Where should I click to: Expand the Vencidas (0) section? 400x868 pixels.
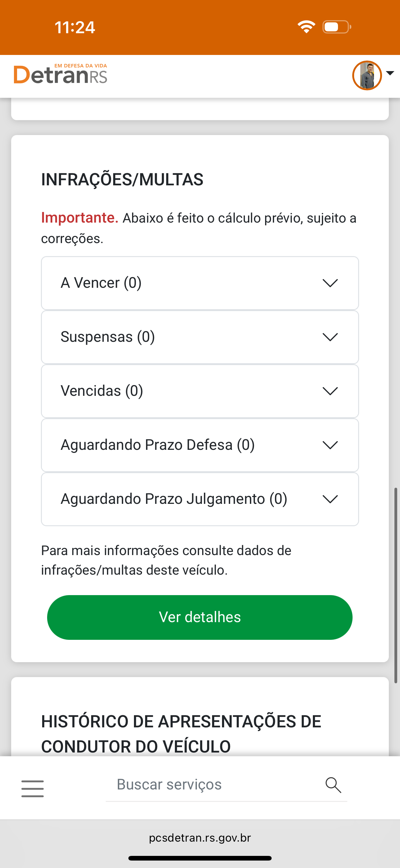pyautogui.click(x=200, y=391)
